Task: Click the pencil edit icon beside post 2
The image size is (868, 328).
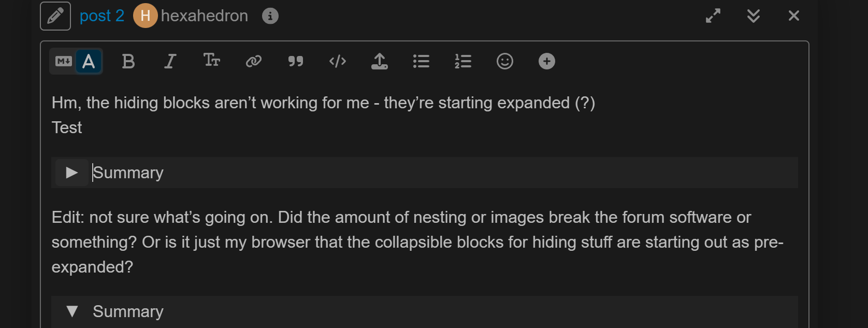Action: click(55, 16)
